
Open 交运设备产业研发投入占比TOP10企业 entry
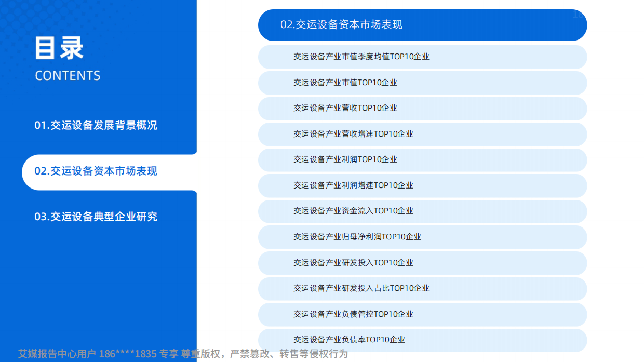pos(422,288)
